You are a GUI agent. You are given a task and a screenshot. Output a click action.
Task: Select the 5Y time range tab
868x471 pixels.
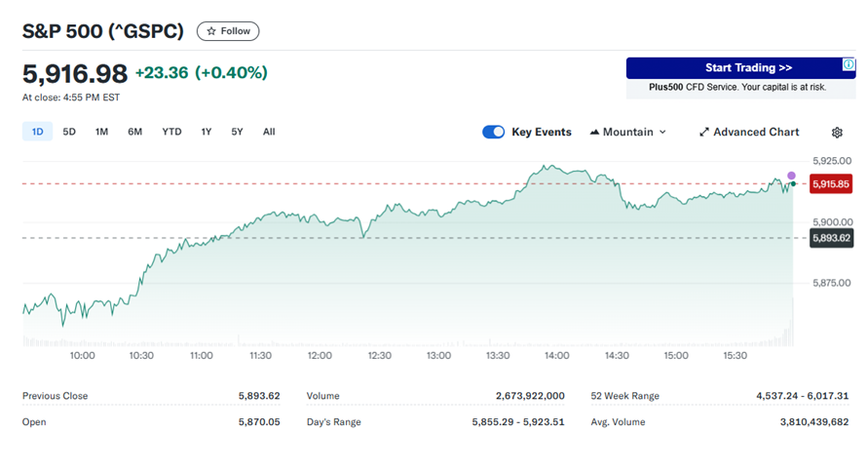point(237,132)
